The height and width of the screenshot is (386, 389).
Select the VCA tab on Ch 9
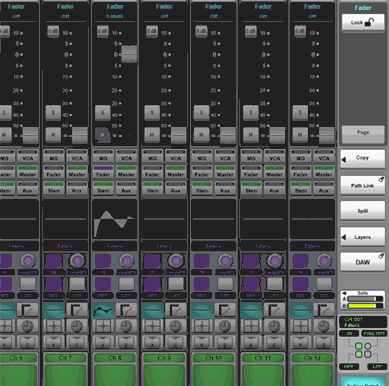[176, 156]
